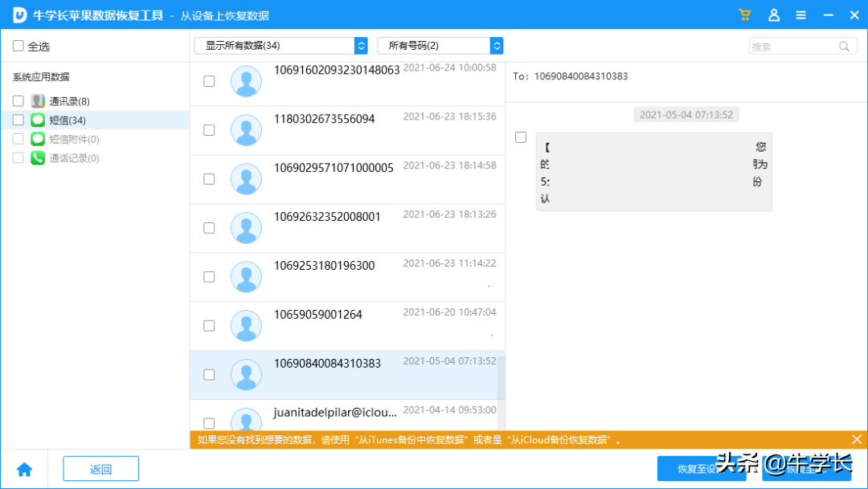Click the 恢复至设备 button
The width and height of the screenshot is (868, 489).
[x=702, y=468]
